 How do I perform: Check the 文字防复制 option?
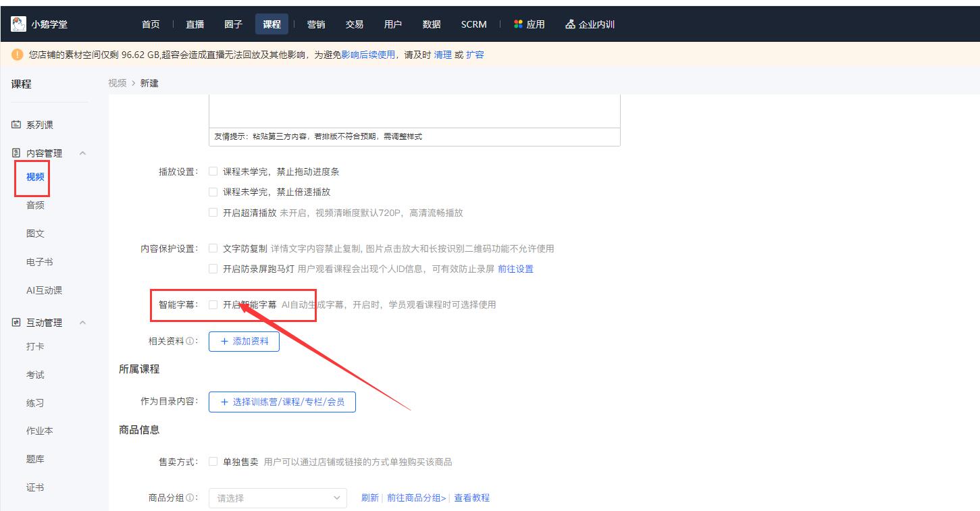coord(213,248)
